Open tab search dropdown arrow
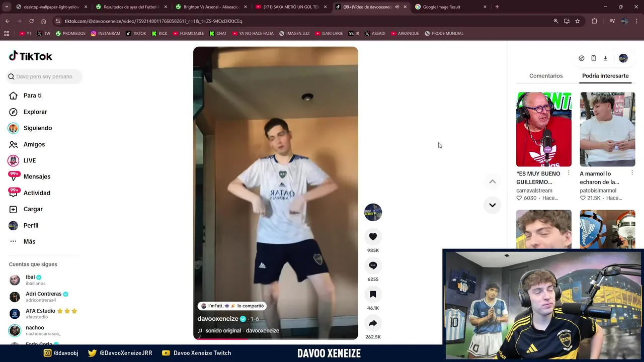Image resolution: width=644 pixels, height=362 pixels. [x=7, y=7]
